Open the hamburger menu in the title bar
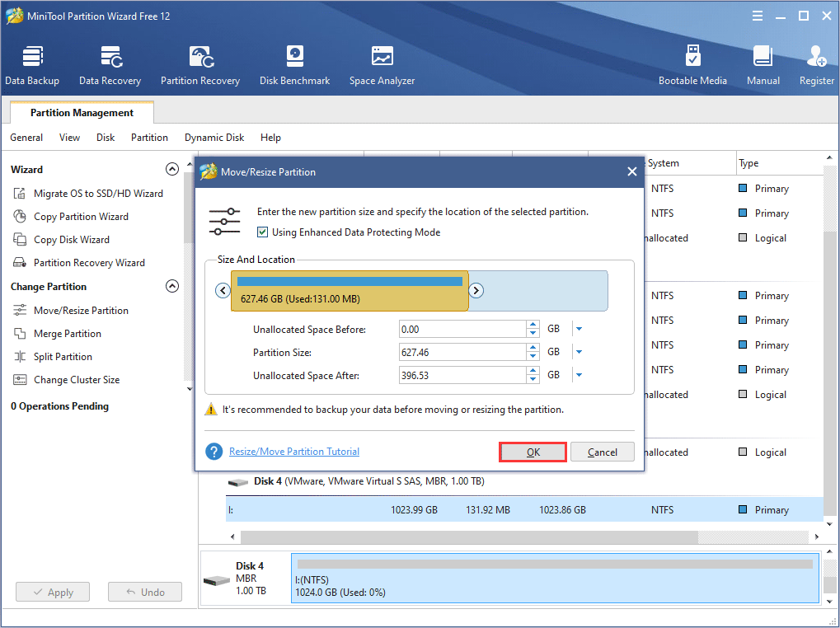Image resolution: width=840 pixels, height=628 pixels. coord(758,16)
